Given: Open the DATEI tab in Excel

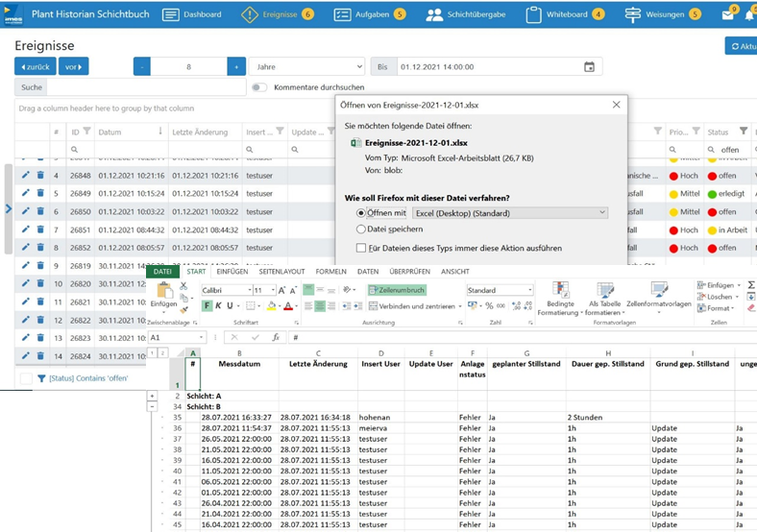Looking at the screenshot, I should pos(162,272).
